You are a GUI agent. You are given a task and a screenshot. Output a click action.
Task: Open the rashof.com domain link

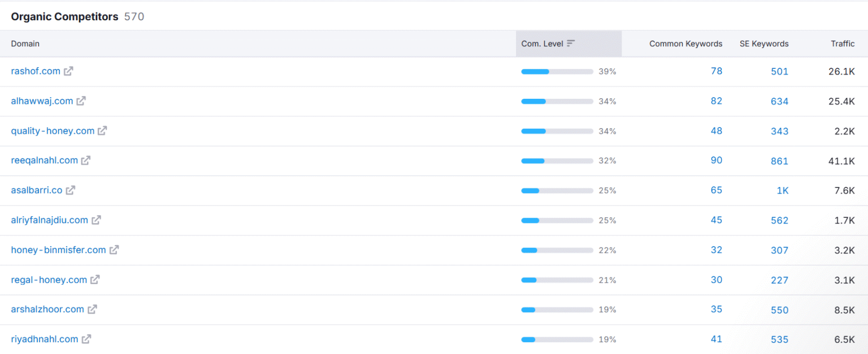coord(36,71)
